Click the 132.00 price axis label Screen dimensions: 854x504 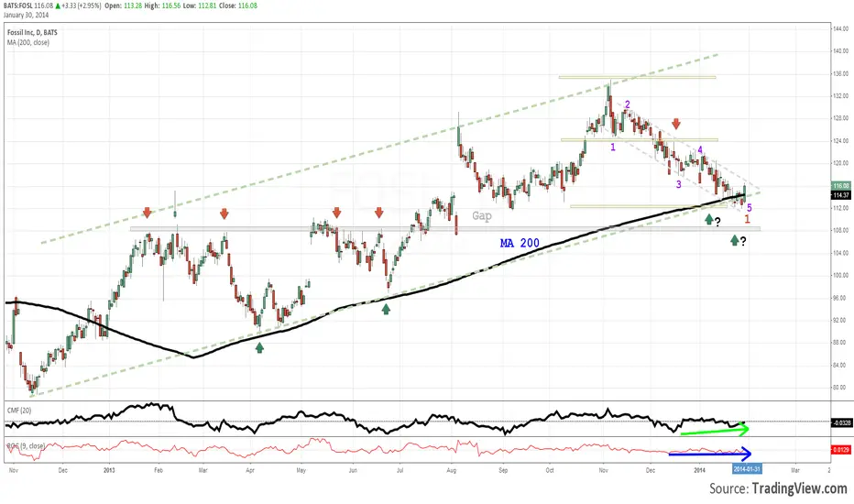click(x=840, y=96)
